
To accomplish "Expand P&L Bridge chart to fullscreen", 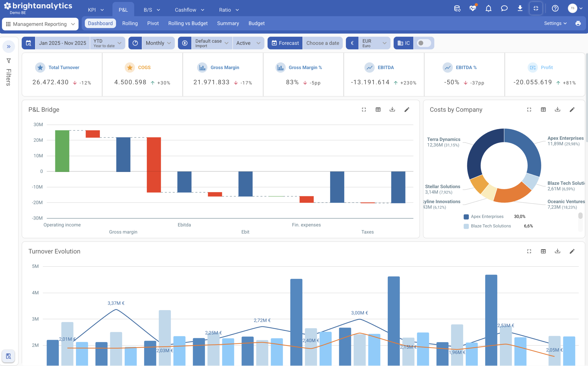I will coord(364,110).
